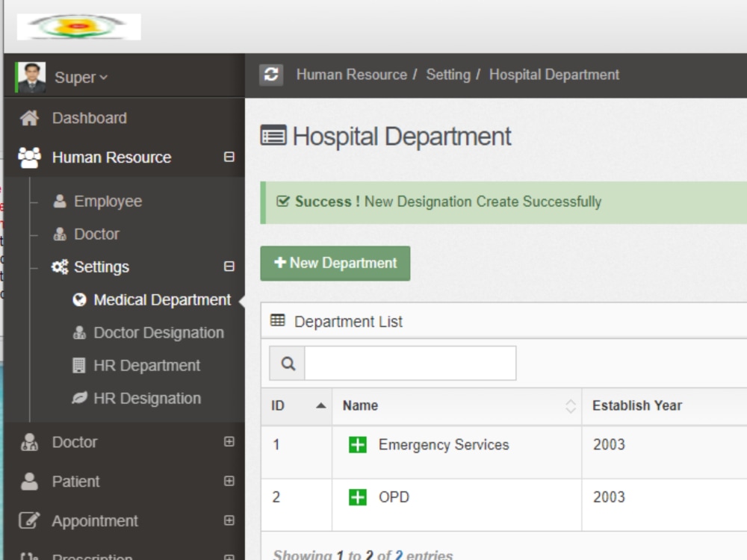Expand the Patient section

click(229, 481)
